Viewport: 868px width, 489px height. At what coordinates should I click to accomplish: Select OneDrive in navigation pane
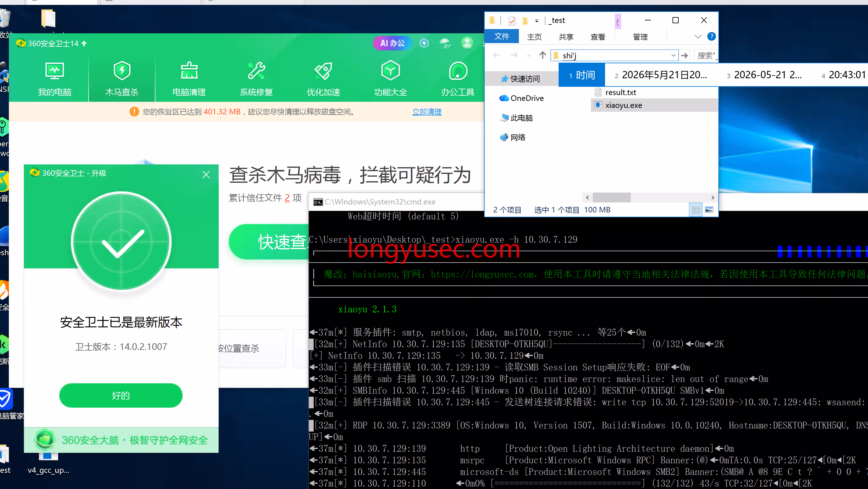point(521,98)
